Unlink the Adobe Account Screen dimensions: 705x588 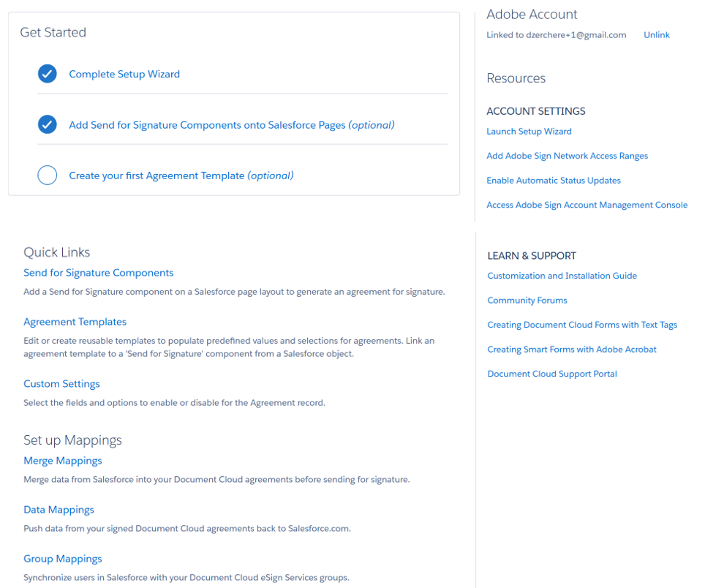pyautogui.click(x=656, y=34)
